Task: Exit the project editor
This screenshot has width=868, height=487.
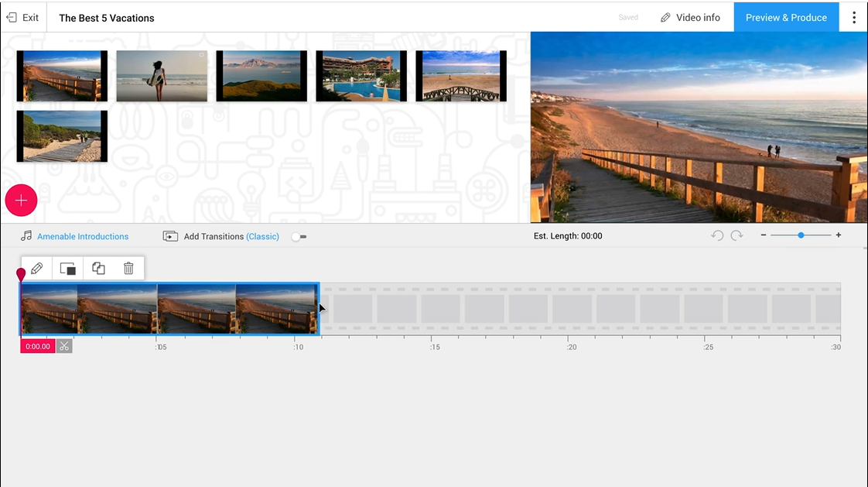Action: (22, 16)
